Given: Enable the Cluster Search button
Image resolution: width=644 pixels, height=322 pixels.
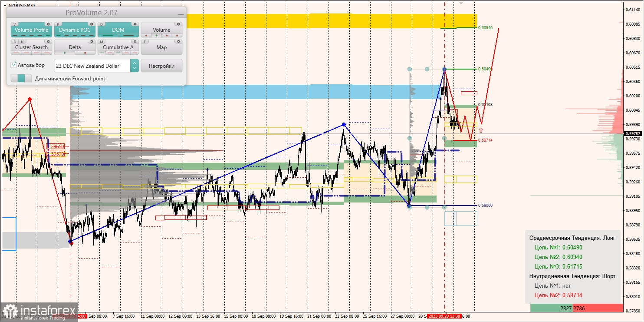Looking at the screenshot, I should 31,47.
